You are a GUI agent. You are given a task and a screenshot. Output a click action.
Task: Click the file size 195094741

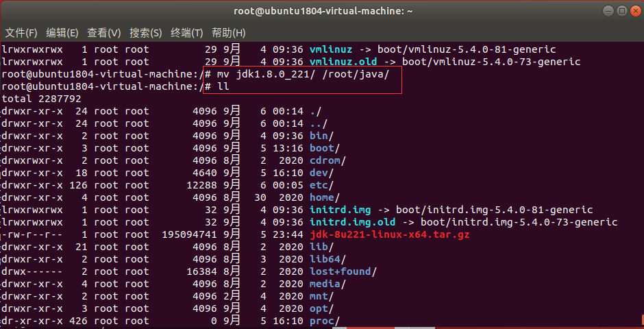(189, 234)
